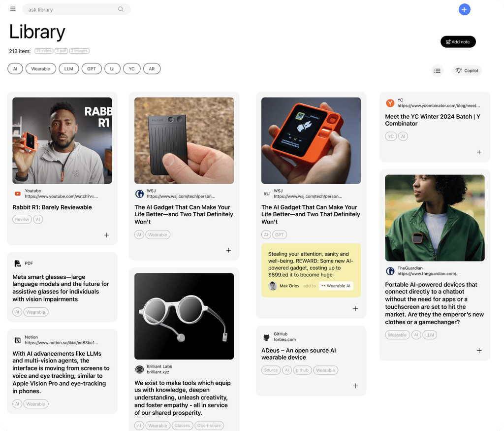Open Copilot lightbulb button
The image size is (504, 431).
[467, 71]
